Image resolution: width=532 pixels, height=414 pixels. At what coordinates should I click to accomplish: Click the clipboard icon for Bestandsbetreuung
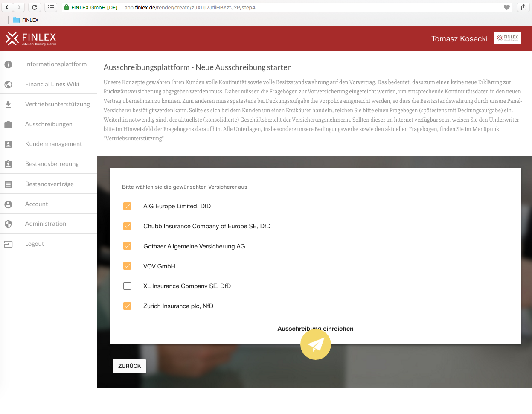click(8, 164)
